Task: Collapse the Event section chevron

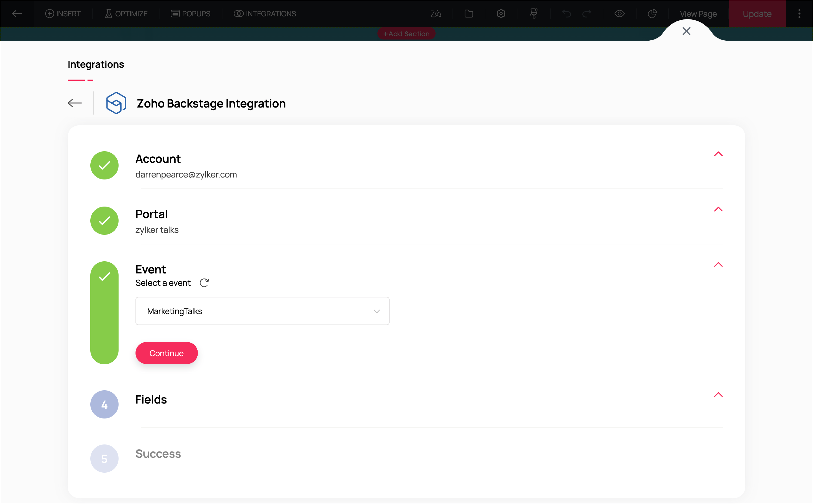Action: pyautogui.click(x=718, y=265)
